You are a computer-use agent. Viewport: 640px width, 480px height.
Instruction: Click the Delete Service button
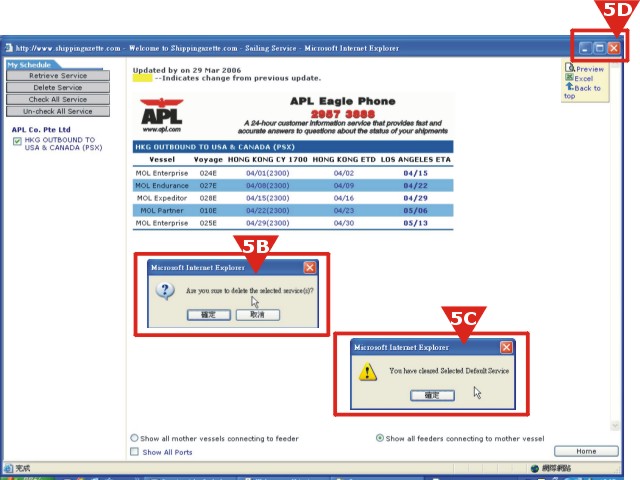point(58,87)
